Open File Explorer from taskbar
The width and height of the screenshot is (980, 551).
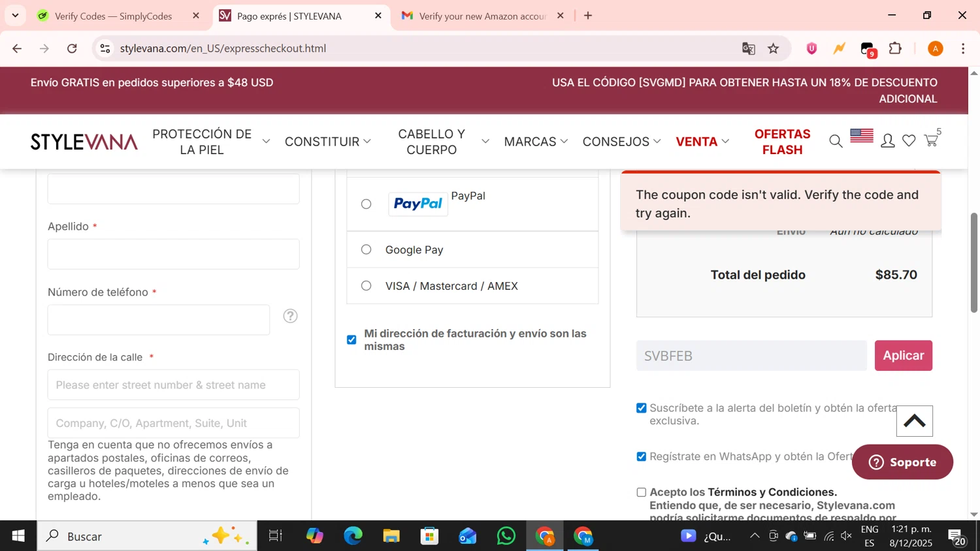tap(391, 536)
